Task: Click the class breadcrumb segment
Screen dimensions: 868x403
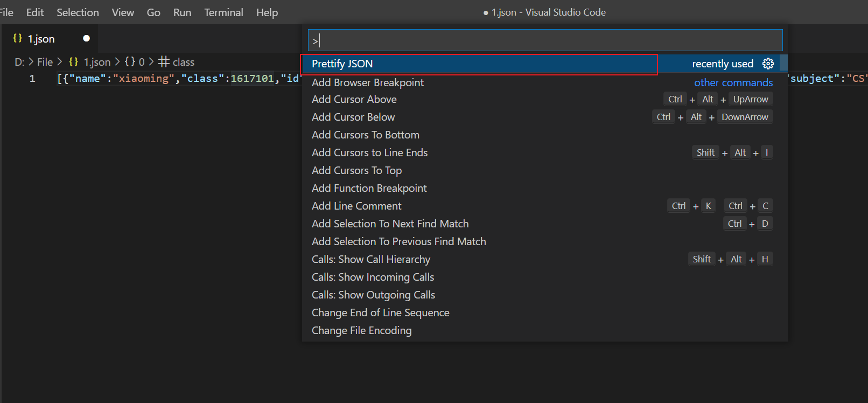Action: [x=184, y=62]
